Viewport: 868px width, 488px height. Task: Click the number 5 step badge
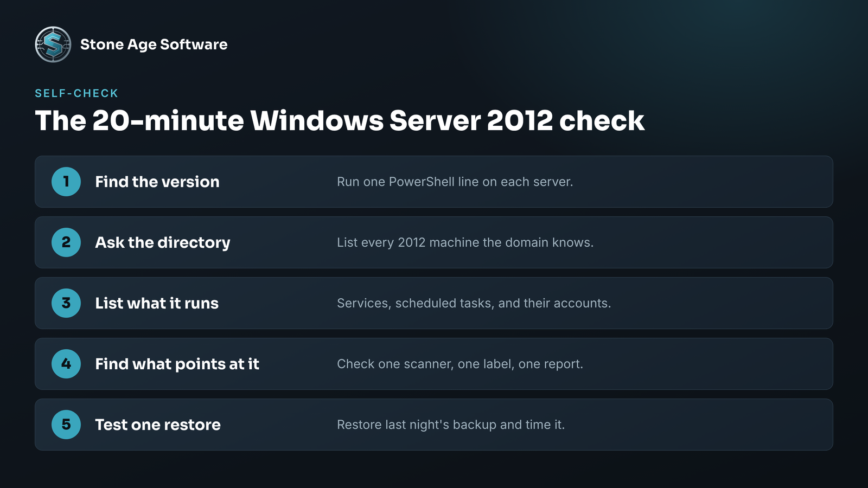pos(66,425)
